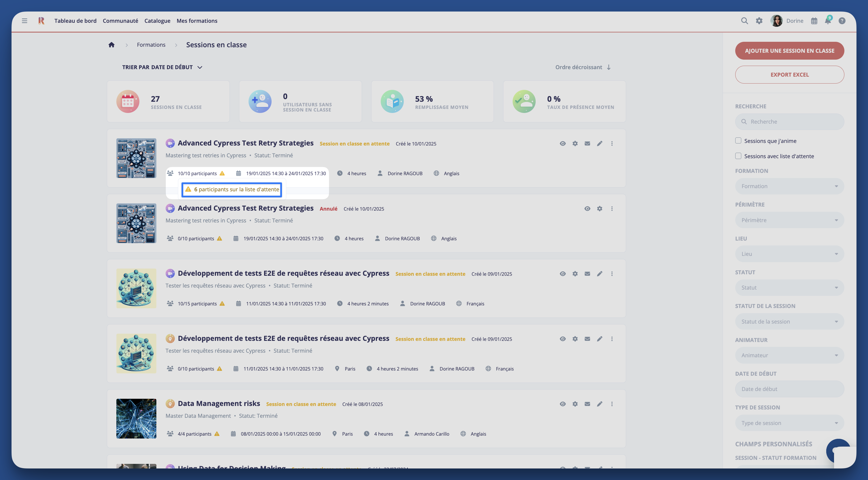The image size is (868, 480).
Task: Open the 'Type de session' dropdown
Action: coord(789,423)
